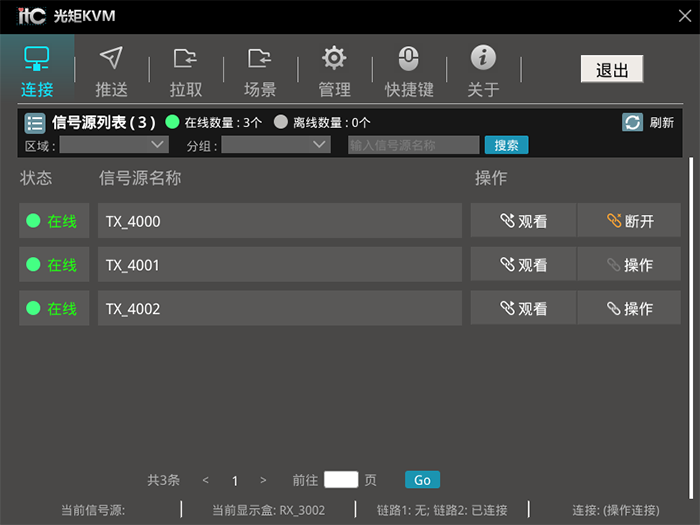The height and width of the screenshot is (525, 700).
Task: Click the 在线 status of TX_4002
Action: [x=54, y=308]
